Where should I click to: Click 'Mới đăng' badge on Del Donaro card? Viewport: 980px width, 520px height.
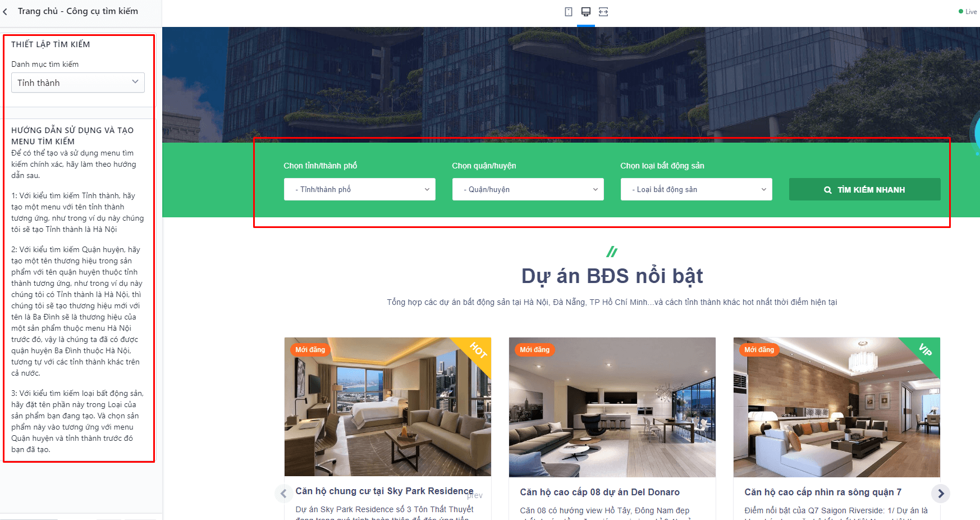[x=535, y=350]
